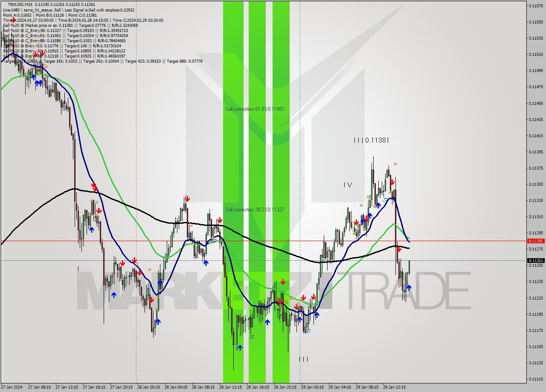The width and height of the screenshot is (546, 392).
Task: Click the '29 Jan 04:15' time axis label
Action: [340, 387]
